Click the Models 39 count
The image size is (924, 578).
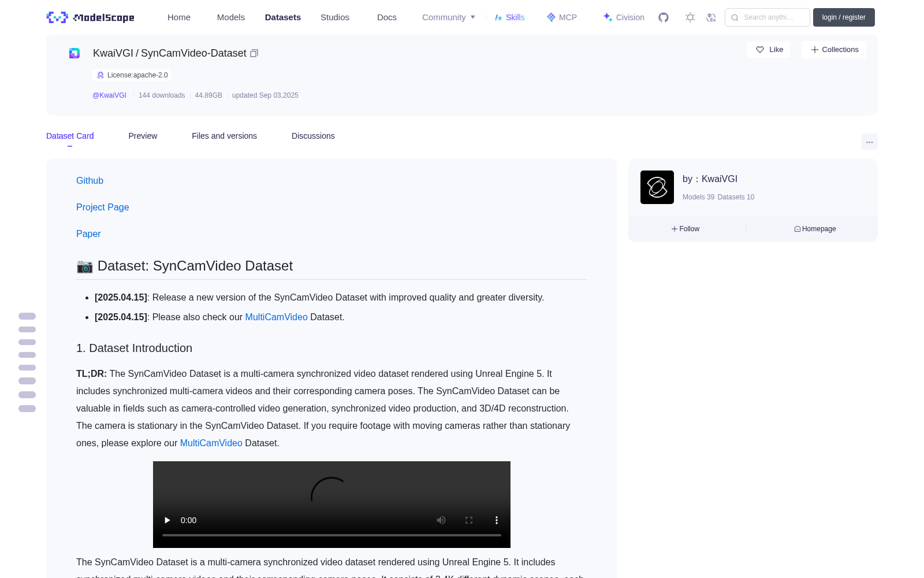698,197
